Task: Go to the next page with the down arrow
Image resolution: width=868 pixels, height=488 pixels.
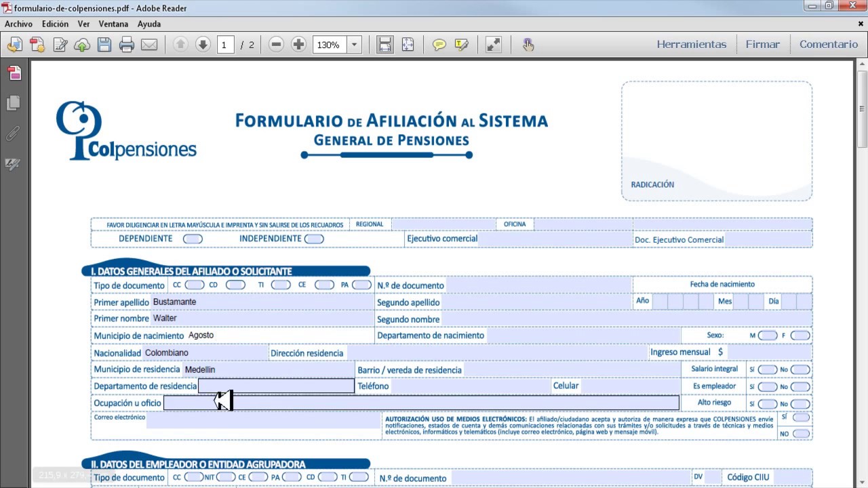Action: pos(203,45)
